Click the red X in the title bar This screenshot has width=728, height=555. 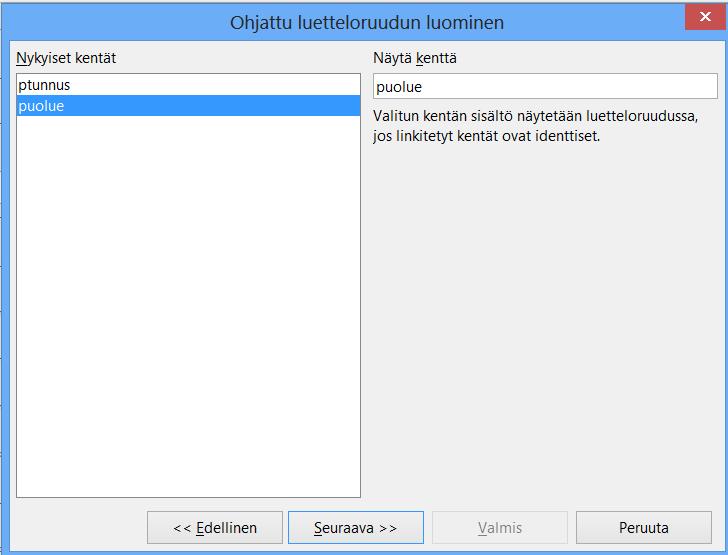705,17
